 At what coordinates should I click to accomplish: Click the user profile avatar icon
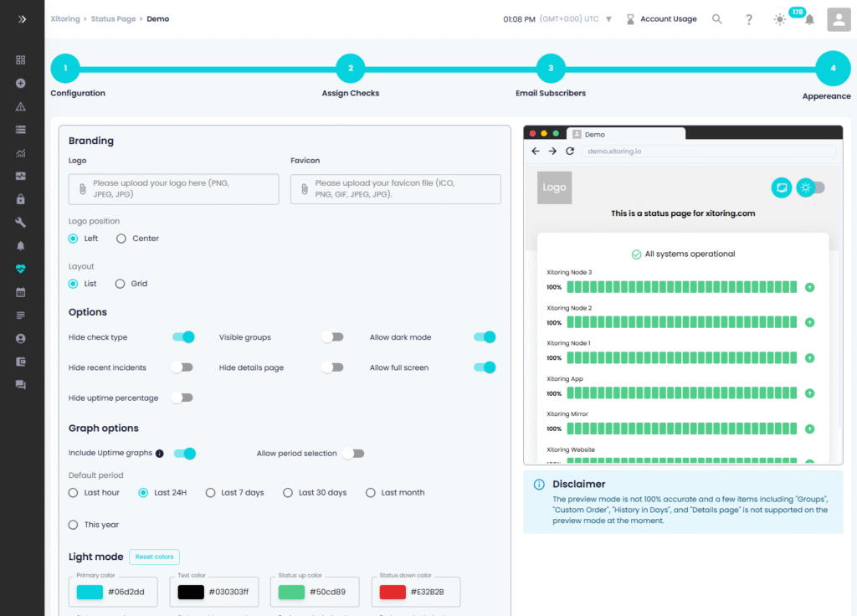(x=839, y=19)
